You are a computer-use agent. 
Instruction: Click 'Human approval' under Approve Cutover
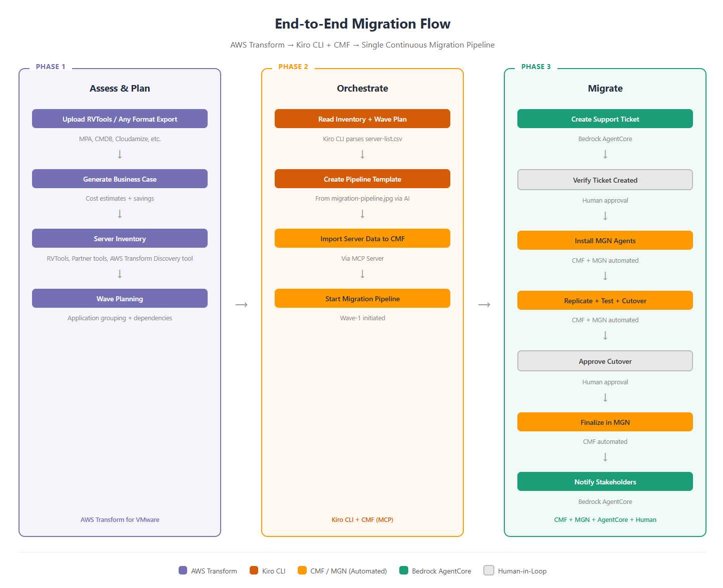605,382
